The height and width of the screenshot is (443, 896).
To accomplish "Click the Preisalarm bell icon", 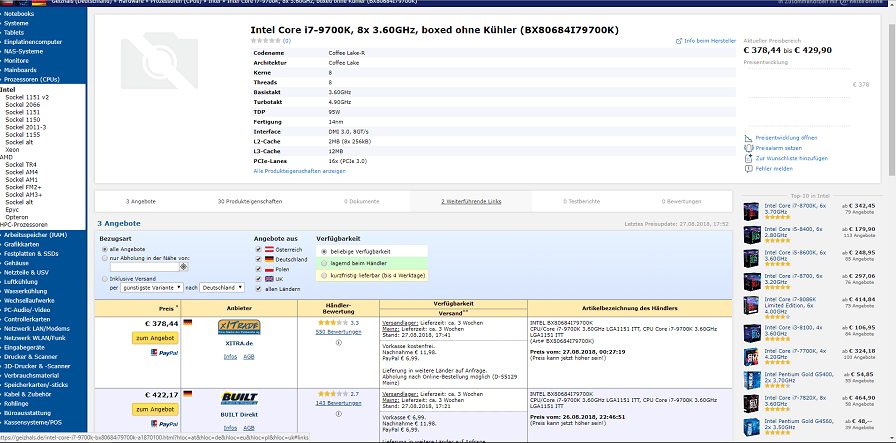I will pyautogui.click(x=749, y=148).
